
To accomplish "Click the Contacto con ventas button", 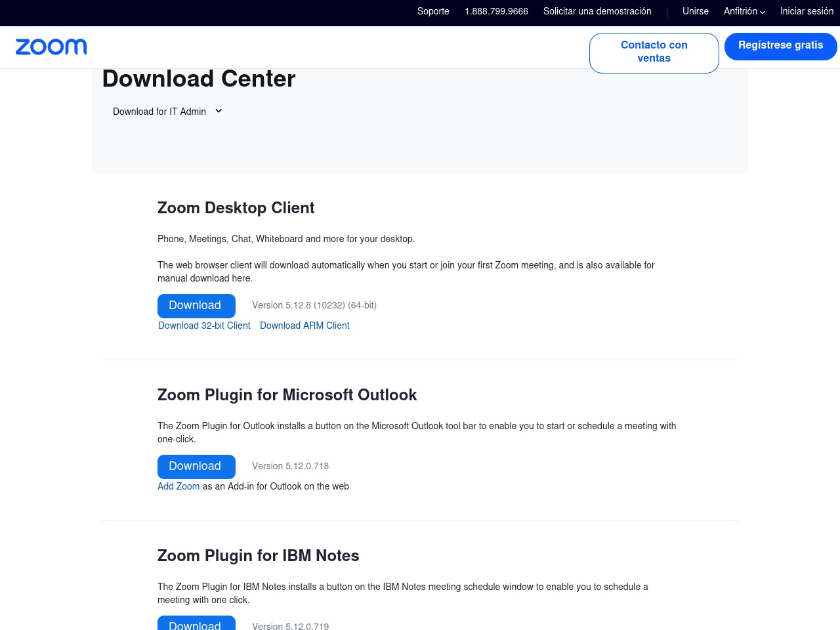I will point(654,52).
